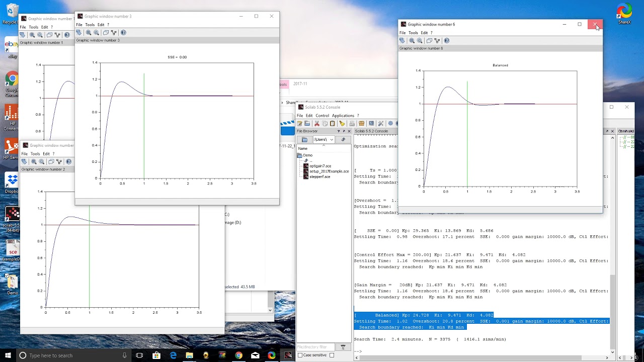Click the File/directory filter input field
The width and height of the screenshot is (644, 362).
coord(315,347)
